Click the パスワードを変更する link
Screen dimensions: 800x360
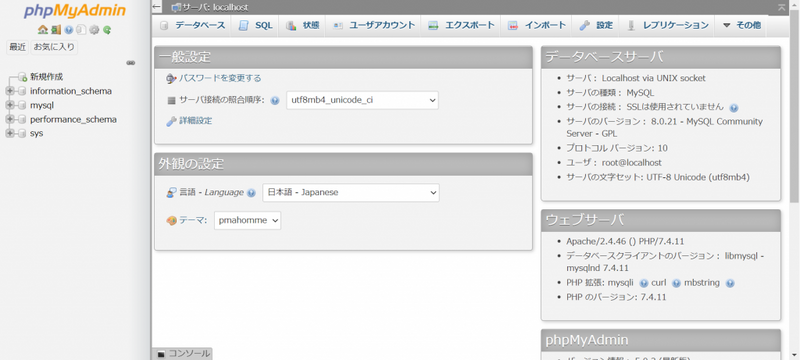(x=220, y=78)
